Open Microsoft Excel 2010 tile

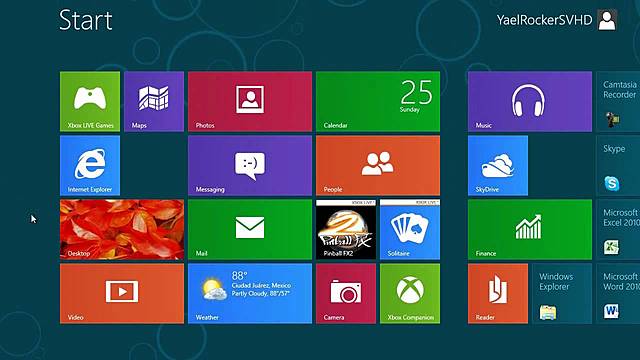click(618, 229)
